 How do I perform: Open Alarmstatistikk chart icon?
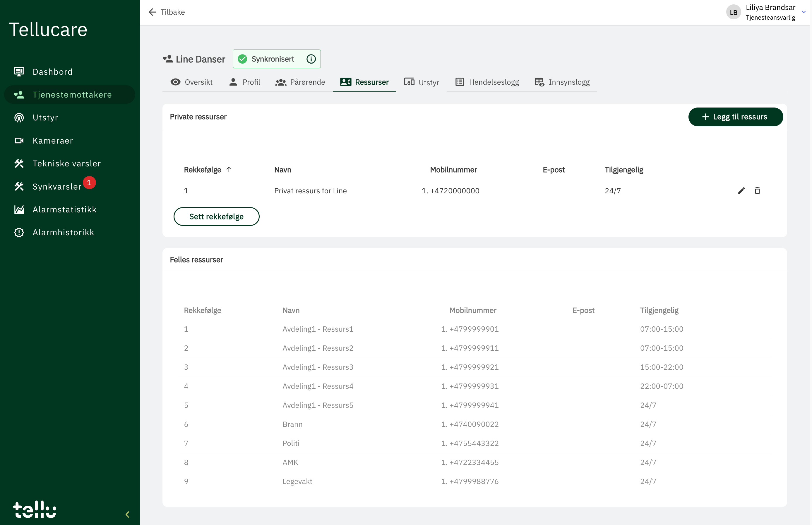pyautogui.click(x=19, y=209)
